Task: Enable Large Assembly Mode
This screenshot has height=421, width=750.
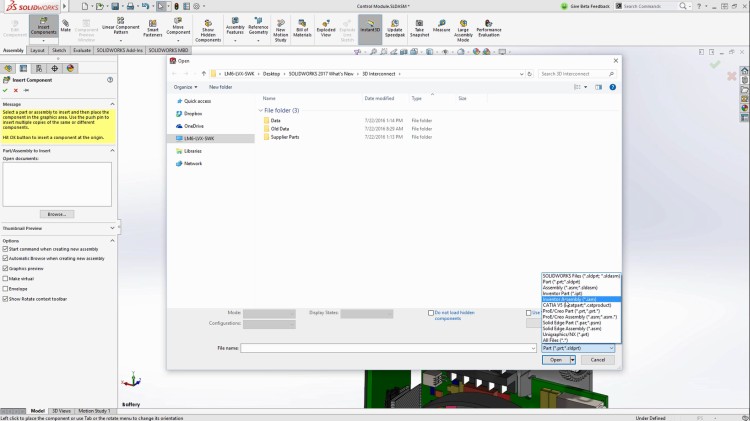Action: pos(463,31)
